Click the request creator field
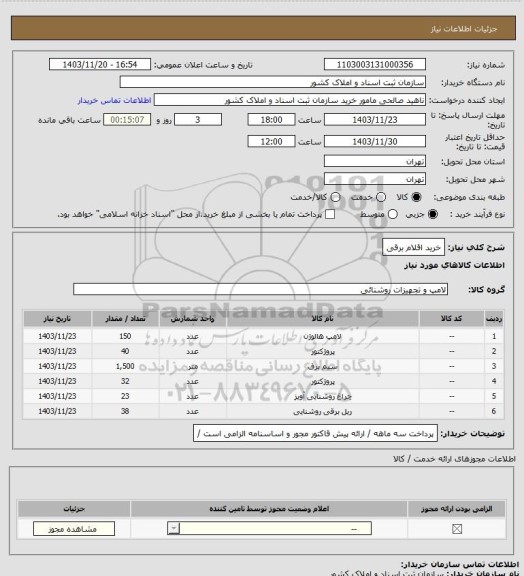Screen dimensions: 524x576 (290, 100)
